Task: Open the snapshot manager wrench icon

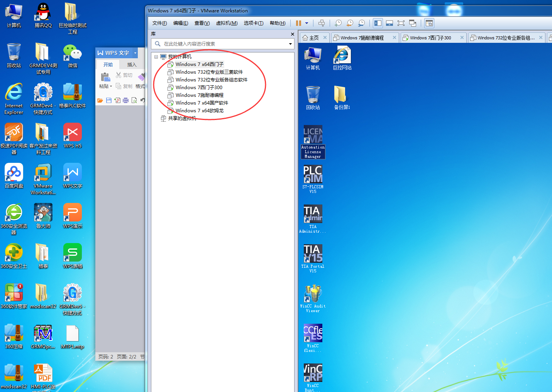Action: (x=361, y=23)
